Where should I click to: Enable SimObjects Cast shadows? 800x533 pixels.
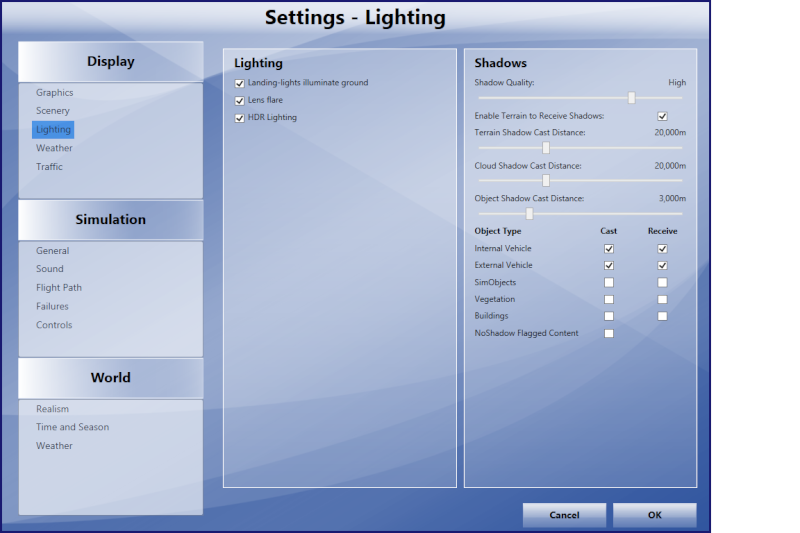pos(609,283)
